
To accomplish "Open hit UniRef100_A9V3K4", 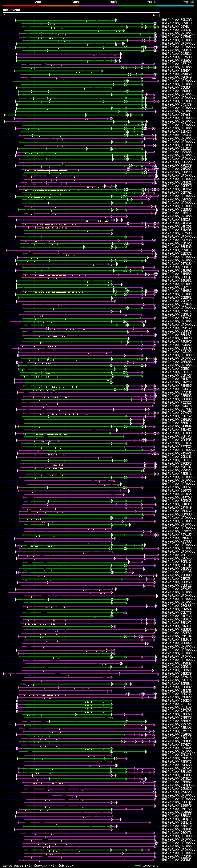I will coord(177,135).
